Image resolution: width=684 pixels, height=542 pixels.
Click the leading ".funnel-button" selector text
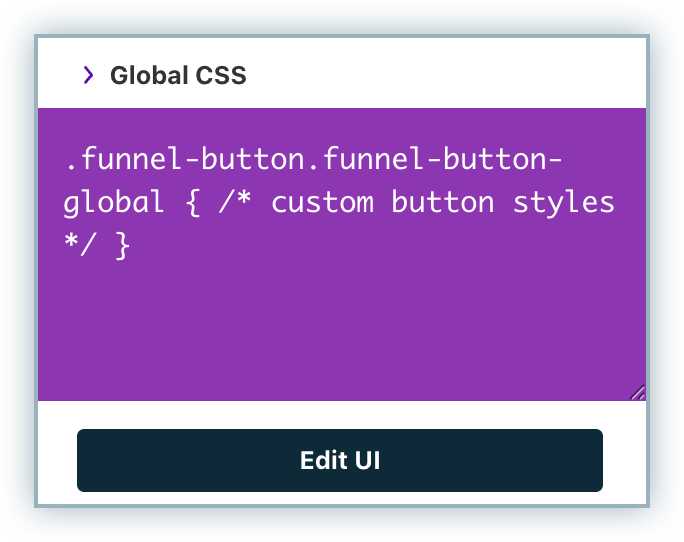coord(186,159)
